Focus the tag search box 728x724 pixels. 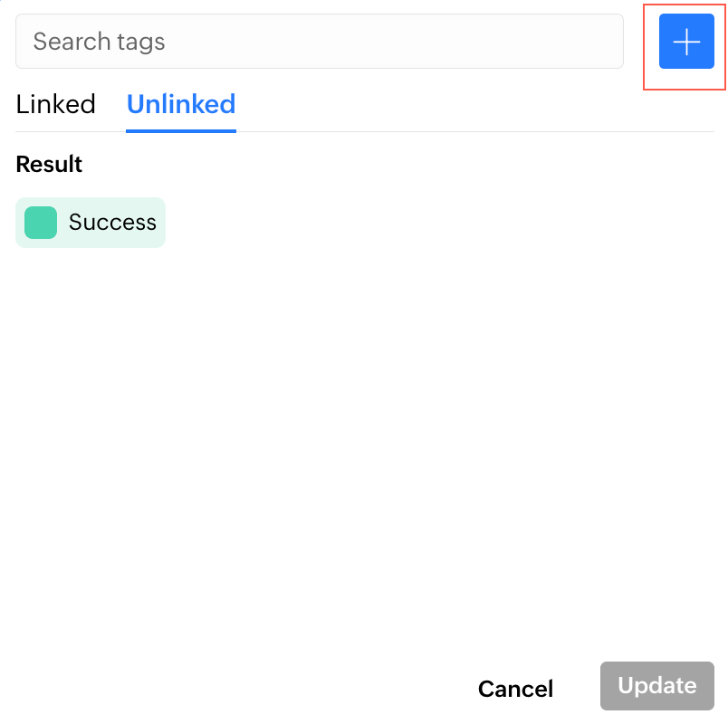pos(319,42)
